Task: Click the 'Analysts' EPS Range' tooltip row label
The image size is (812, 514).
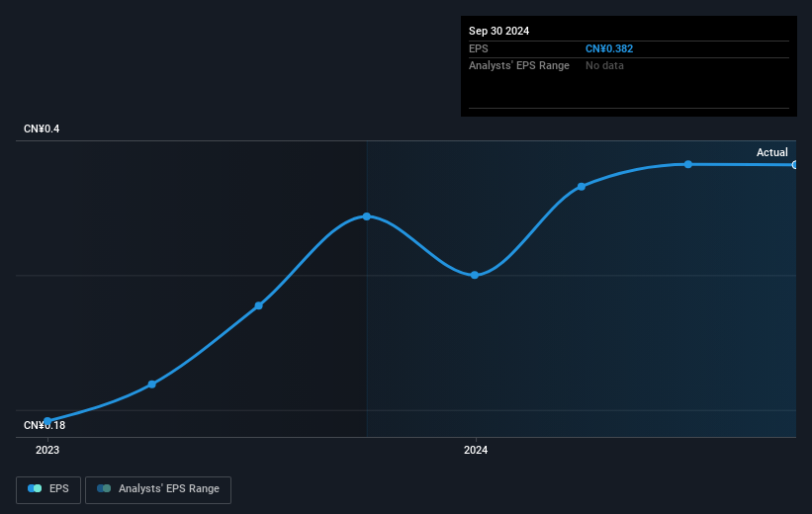Action: pos(519,66)
